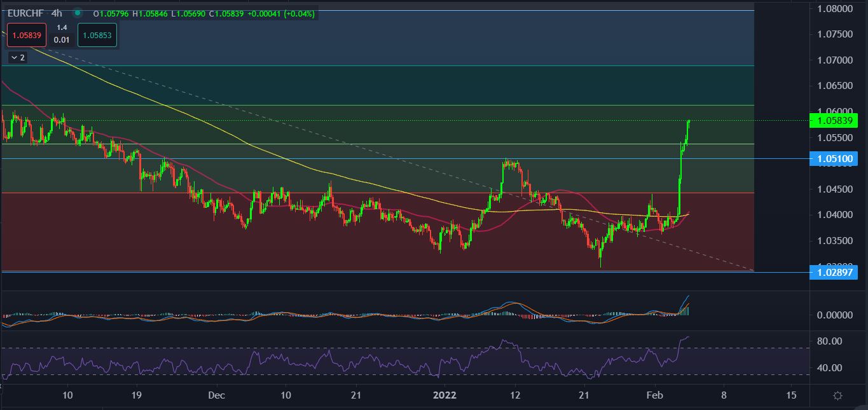Click the open value O1.05796
The image size is (868, 410).
tap(111, 13)
